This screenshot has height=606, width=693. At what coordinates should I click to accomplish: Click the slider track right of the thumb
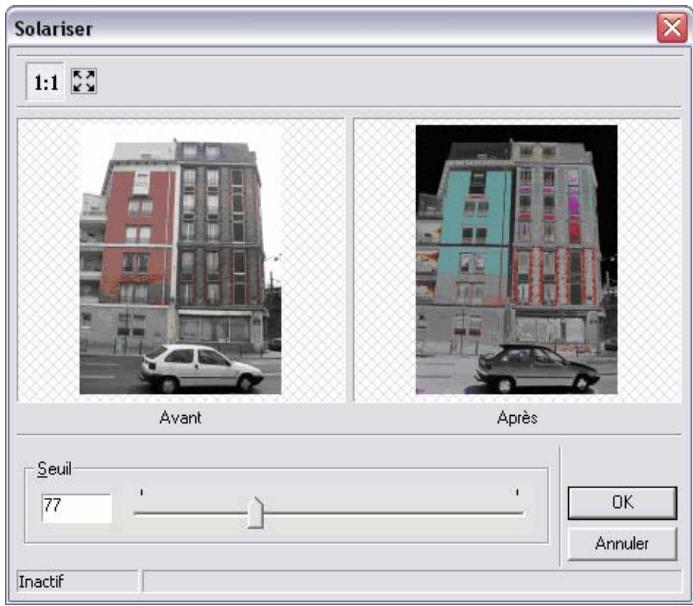point(400,513)
